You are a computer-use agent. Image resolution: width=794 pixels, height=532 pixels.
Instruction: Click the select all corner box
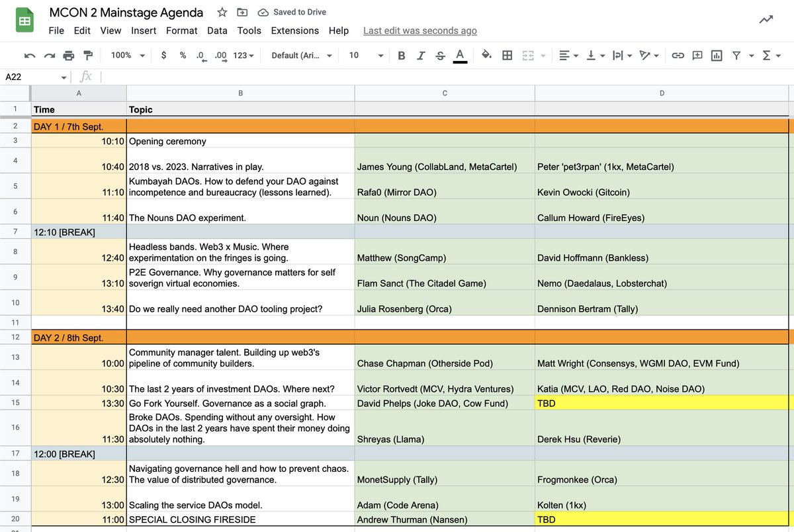click(15, 93)
